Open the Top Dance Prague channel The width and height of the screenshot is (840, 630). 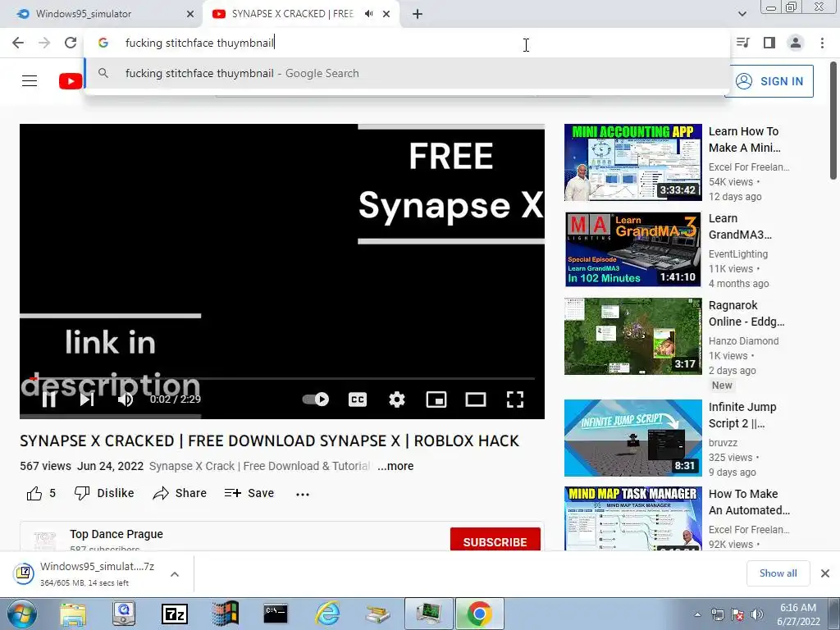point(116,534)
